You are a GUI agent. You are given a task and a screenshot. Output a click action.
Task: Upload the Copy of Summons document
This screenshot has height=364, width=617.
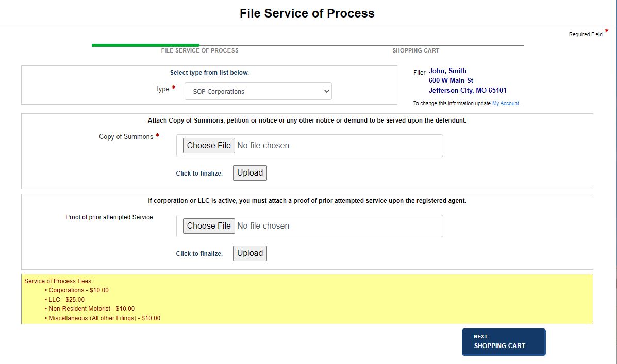(x=249, y=172)
